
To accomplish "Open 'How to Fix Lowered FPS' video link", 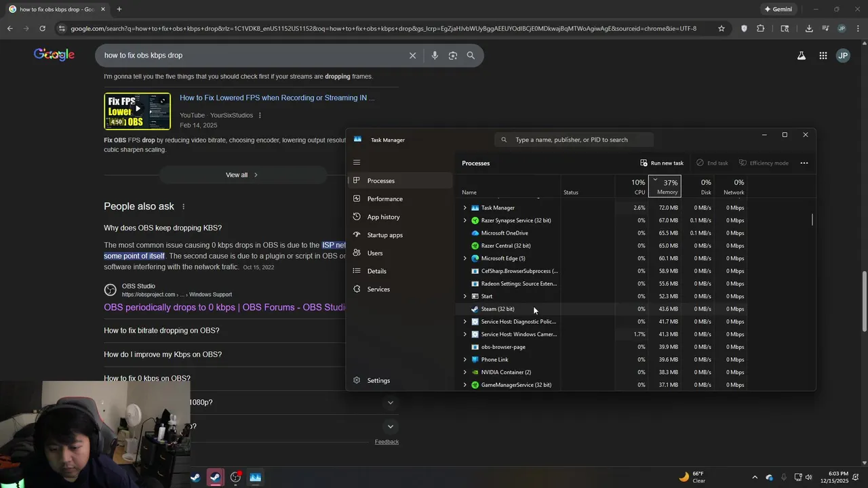I will click(277, 98).
